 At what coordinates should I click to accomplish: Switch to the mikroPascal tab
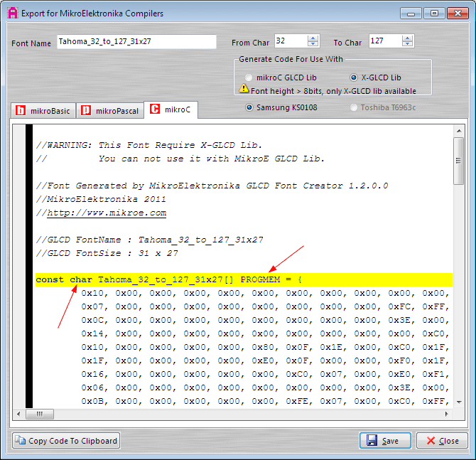(x=110, y=111)
